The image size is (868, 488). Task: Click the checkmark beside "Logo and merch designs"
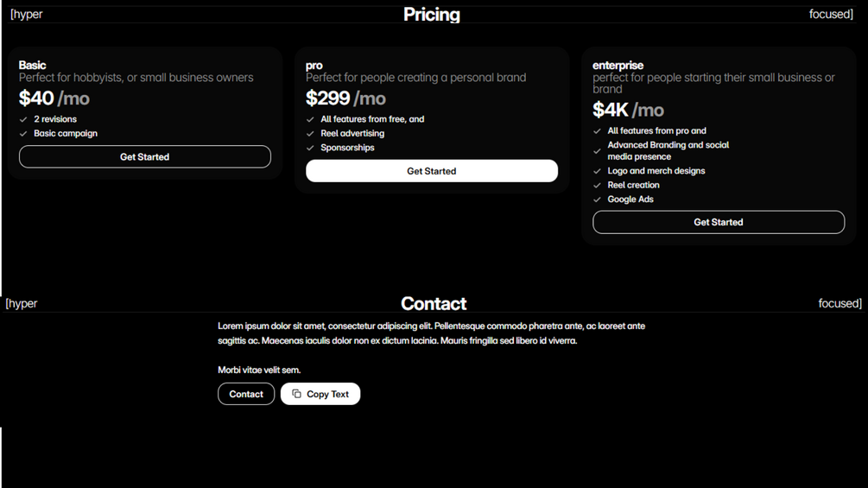[597, 171]
